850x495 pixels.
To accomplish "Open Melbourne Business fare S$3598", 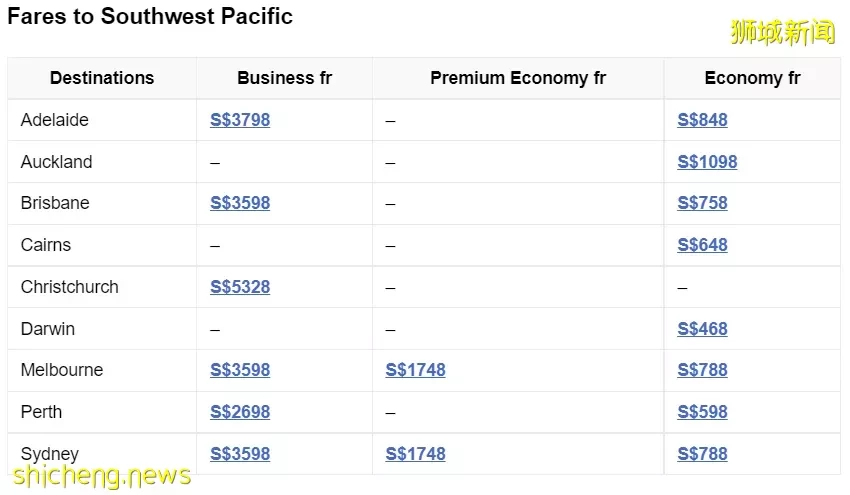I will [x=240, y=370].
